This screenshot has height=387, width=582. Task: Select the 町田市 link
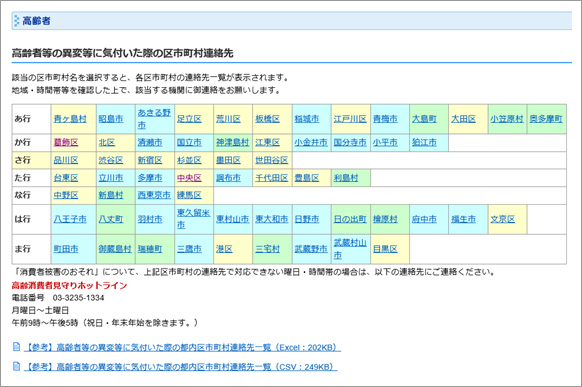coord(66,249)
